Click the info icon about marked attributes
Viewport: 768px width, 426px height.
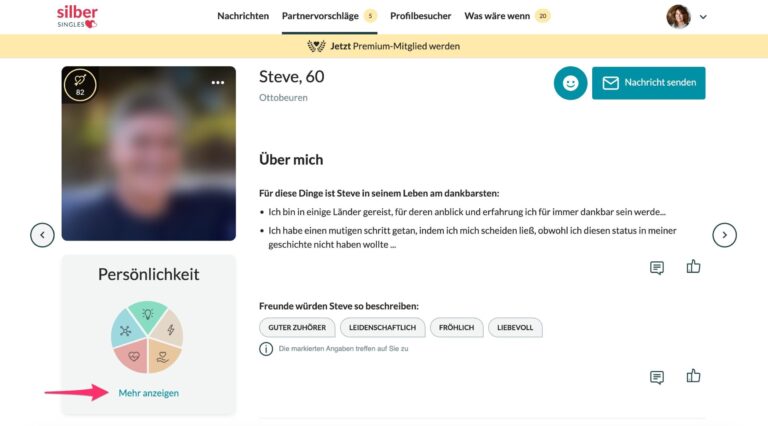pyautogui.click(x=266, y=349)
